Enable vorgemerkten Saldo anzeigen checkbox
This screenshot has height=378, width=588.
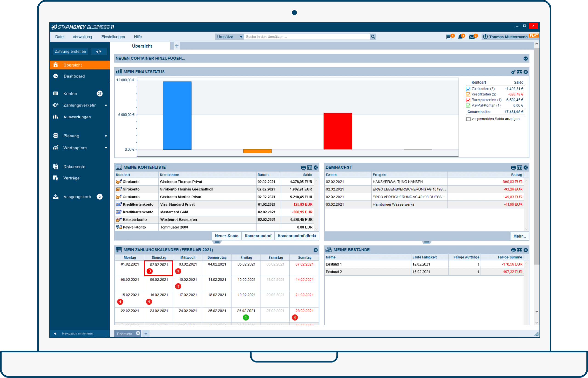point(468,119)
